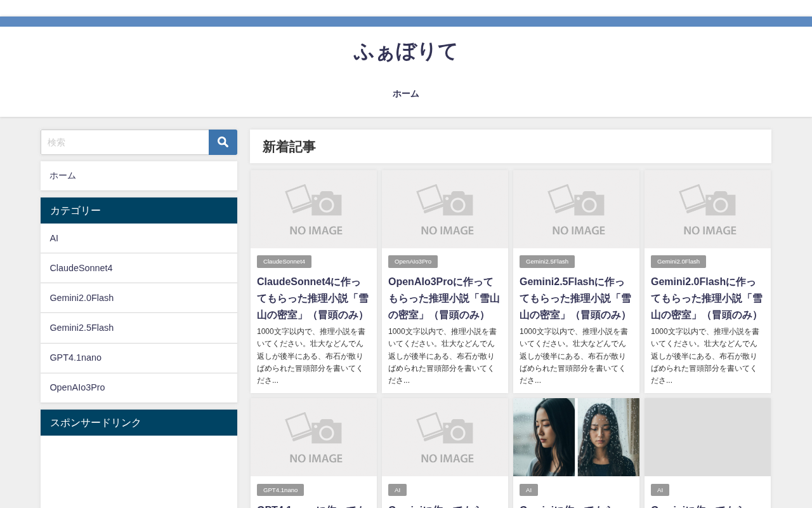Open the ふぁぼりて site title link

(x=406, y=52)
